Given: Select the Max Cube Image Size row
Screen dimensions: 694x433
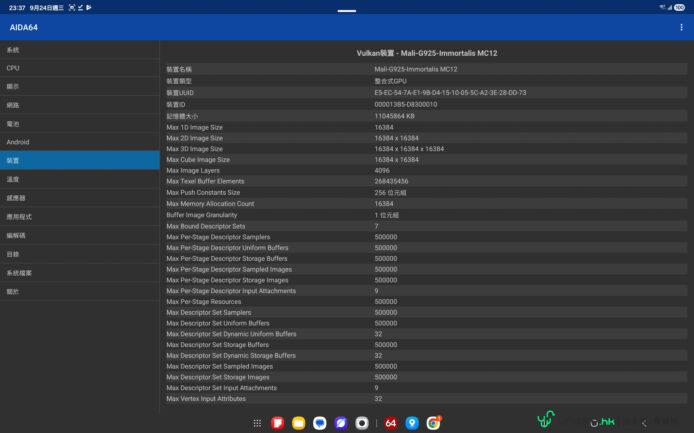Looking at the screenshot, I should tap(426, 159).
